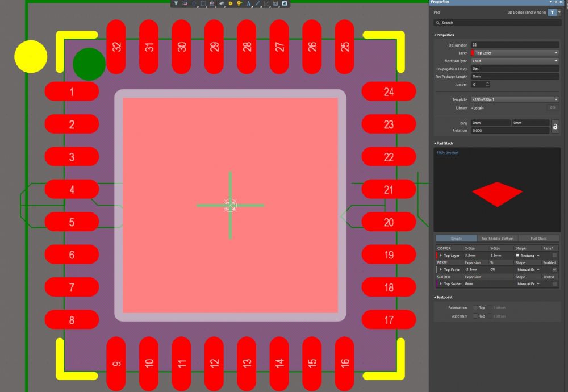This screenshot has width=568, height=392.
Task: Choose the Place String text tool
Action: [x=248, y=3]
